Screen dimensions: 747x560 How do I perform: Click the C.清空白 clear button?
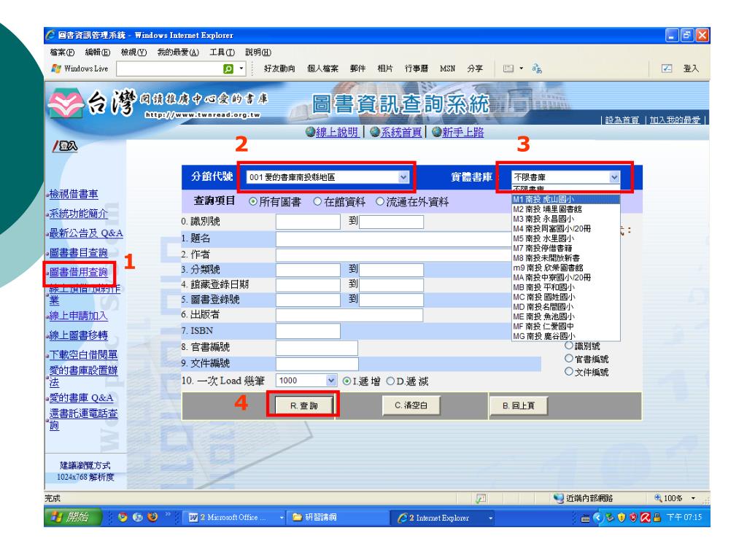point(411,405)
